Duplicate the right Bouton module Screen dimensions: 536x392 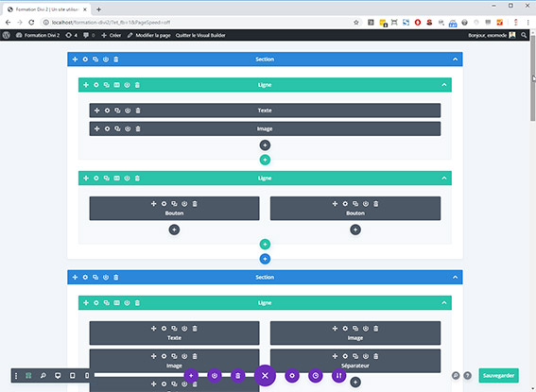click(x=355, y=203)
